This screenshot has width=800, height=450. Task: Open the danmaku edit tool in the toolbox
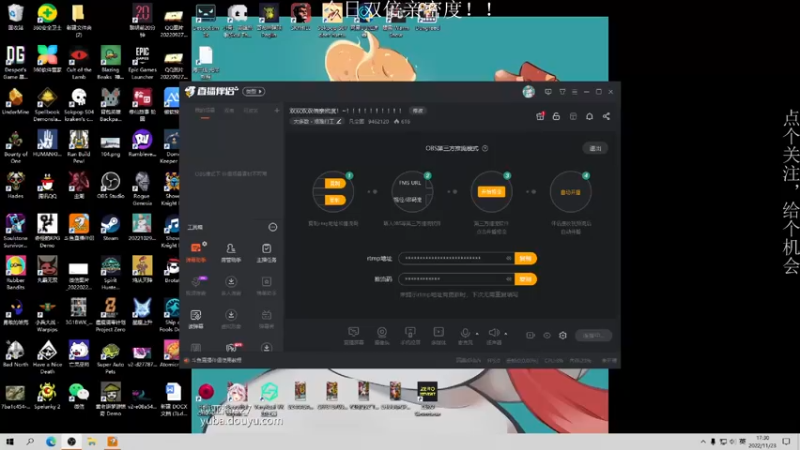(196, 319)
